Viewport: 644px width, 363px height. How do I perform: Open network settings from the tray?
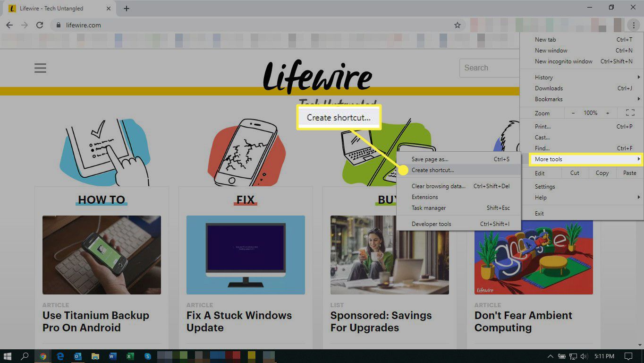[573, 356]
